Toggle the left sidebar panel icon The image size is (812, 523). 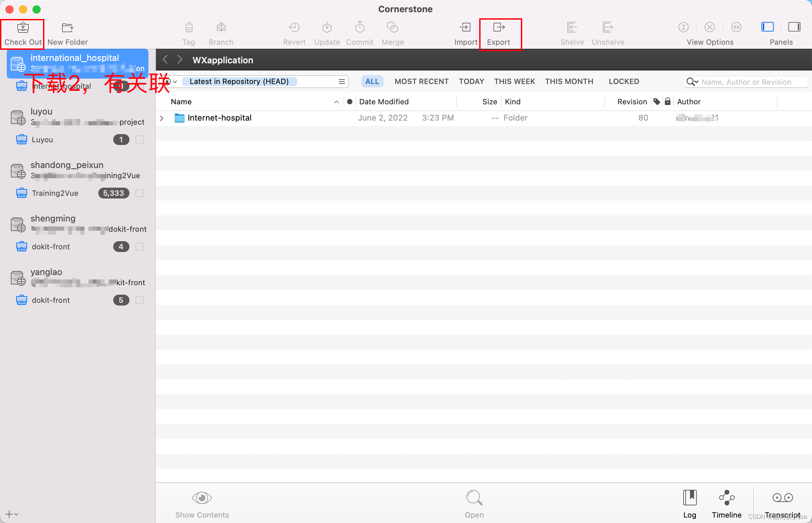coord(767,27)
